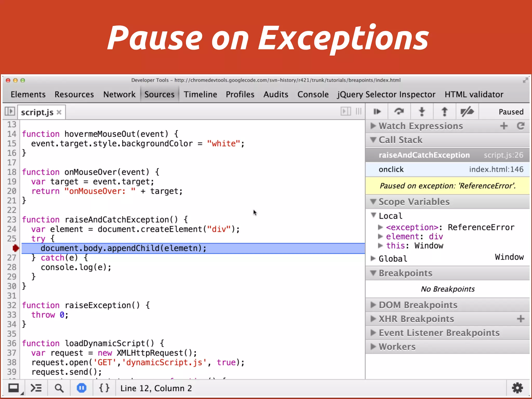The height and width of the screenshot is (399, 532).
Task: Expand the element: div variable
Action: [x=380, y=236]
